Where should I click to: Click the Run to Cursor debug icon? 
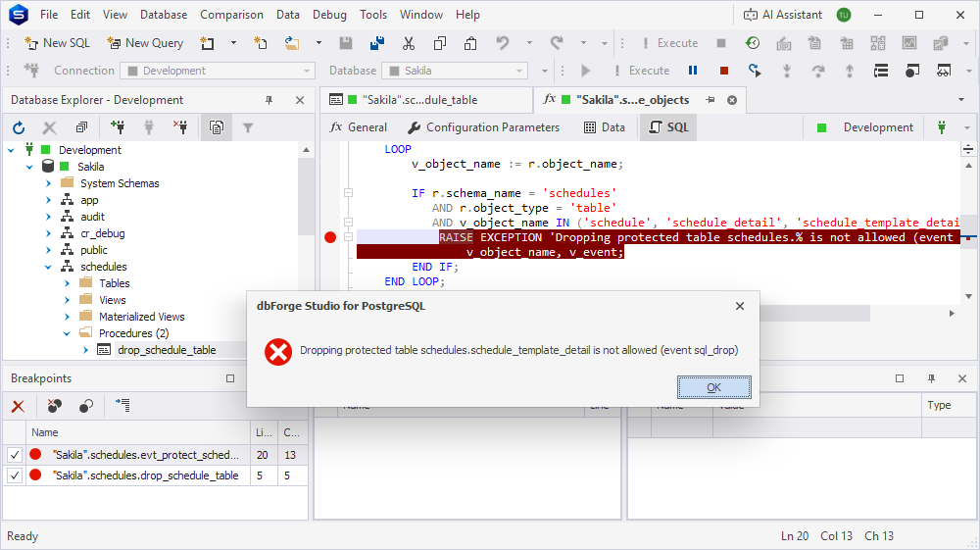(x=755, y=71)
